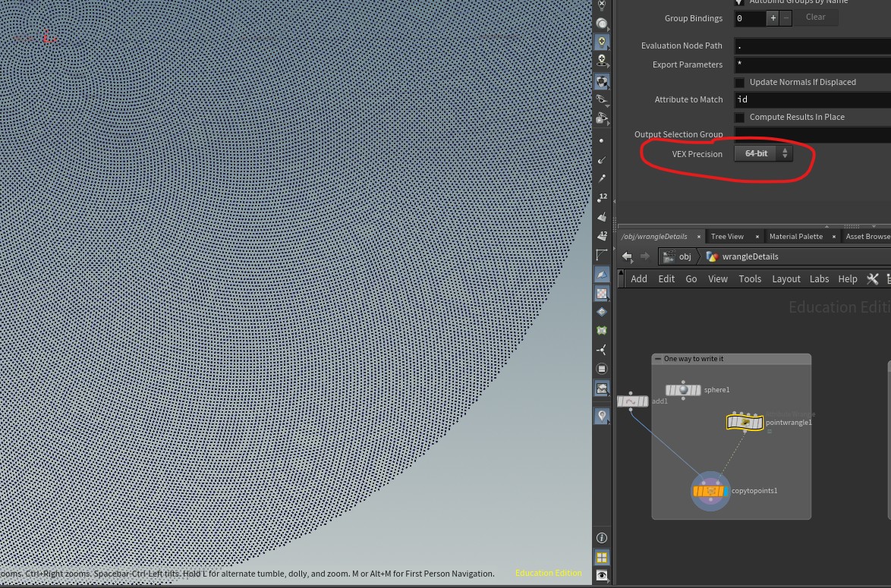This screenshot has height=588, width=891.
Task: Open the Layout menu in network editor
Action: click(x=786, y=278)
